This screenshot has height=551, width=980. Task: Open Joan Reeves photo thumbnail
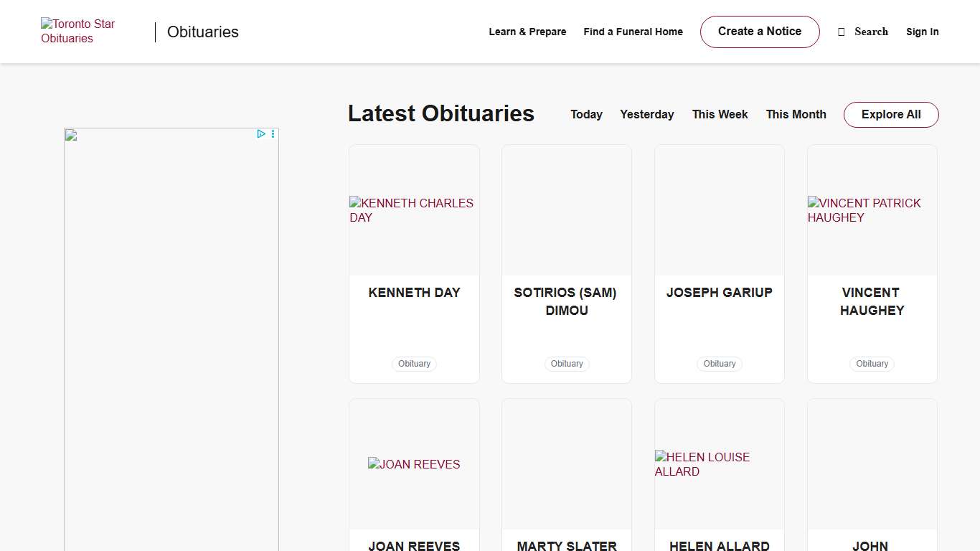tap(414, 464)
